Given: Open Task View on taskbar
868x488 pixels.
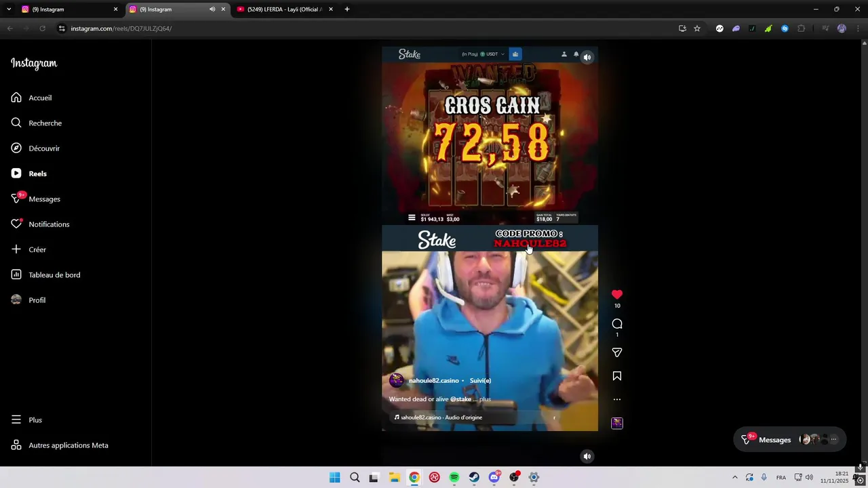Looking at the screenshot, I should click(x=374, y=477).
